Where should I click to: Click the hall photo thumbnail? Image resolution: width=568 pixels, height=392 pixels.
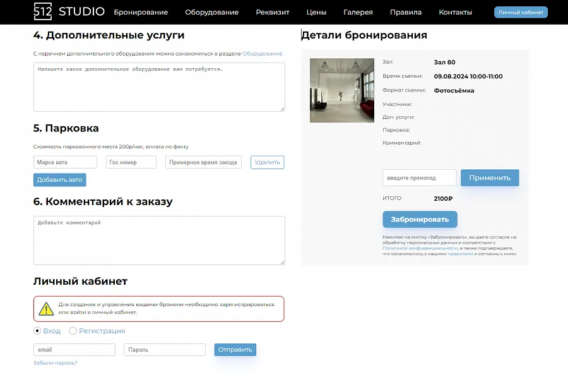pos(342,90)
